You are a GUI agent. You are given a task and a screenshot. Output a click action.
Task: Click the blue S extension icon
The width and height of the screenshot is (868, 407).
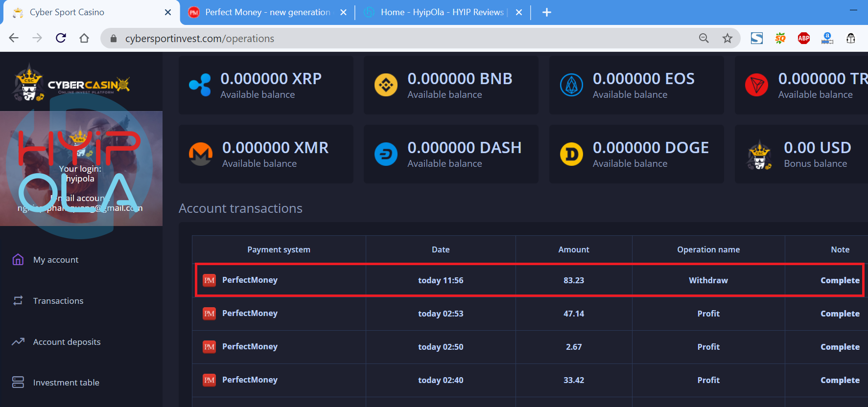(x=757, y=38)
